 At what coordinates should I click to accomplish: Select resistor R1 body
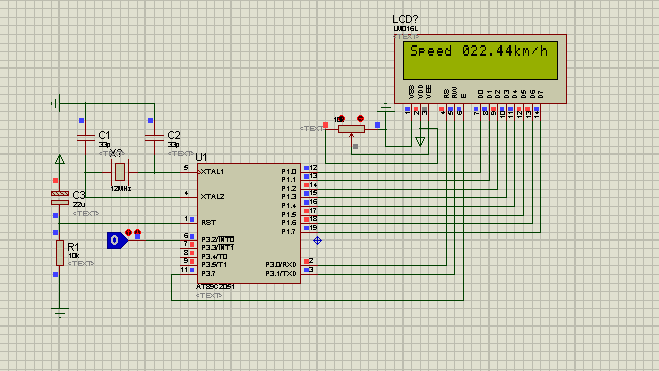60,253
